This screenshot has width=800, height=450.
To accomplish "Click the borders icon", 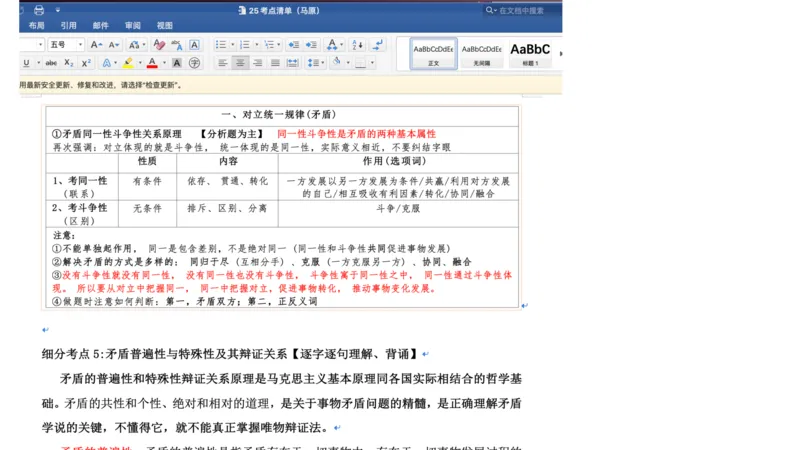I will pos(360,63).
